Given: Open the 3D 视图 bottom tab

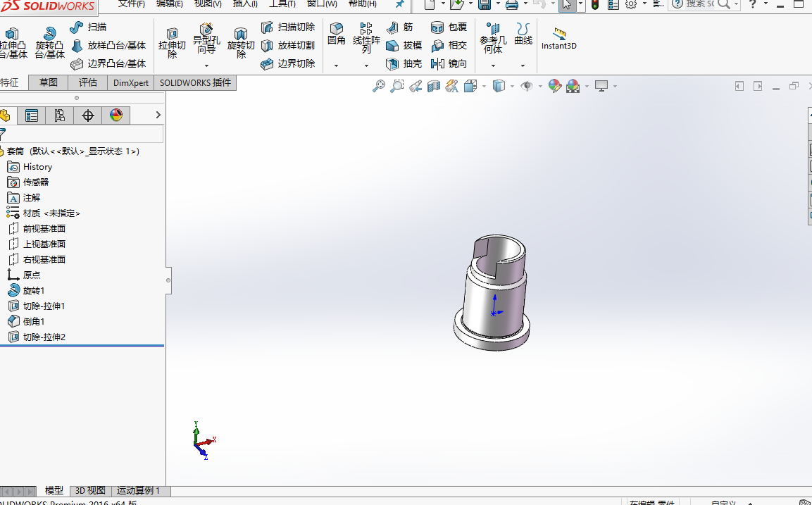Looking at the screenshot, I should (x=90, y=491).
